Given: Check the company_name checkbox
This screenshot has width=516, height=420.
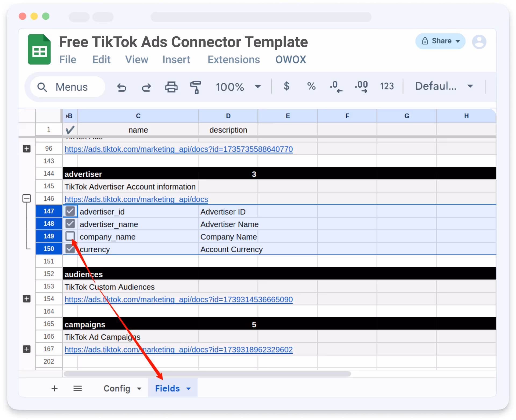Looking at the screenshot, I should pos(70,236).
